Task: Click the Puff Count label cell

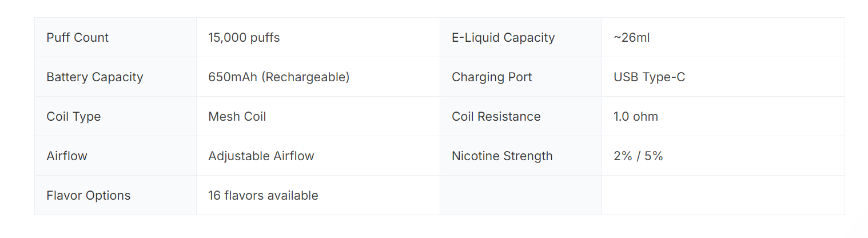Action: [x=116, y=37]
